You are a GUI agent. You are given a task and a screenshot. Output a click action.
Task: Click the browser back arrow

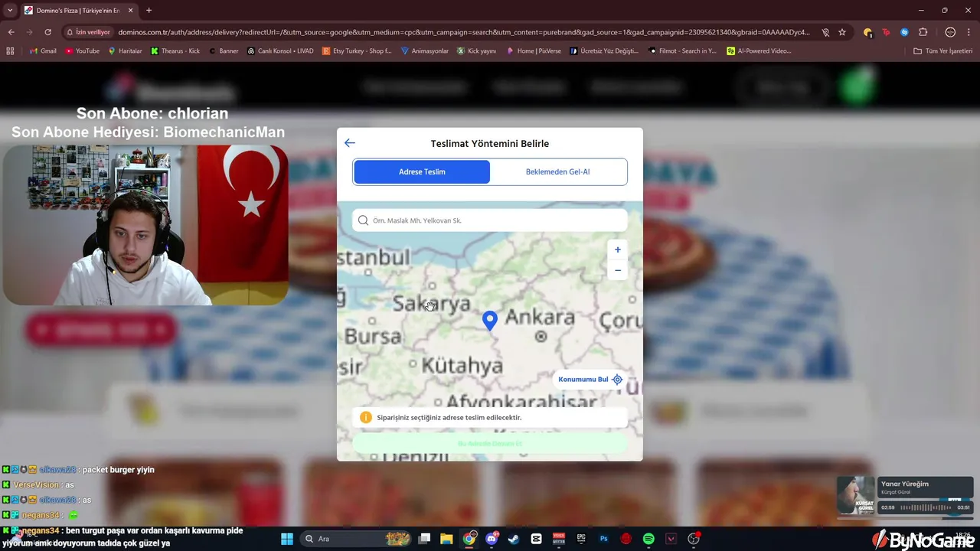11,32
